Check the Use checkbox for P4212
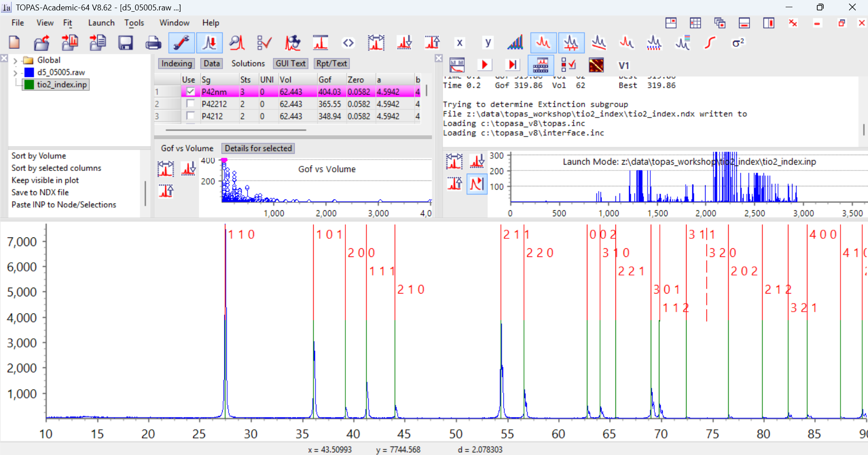Screen dimensions: 868x455 click(x=191, y=116)
